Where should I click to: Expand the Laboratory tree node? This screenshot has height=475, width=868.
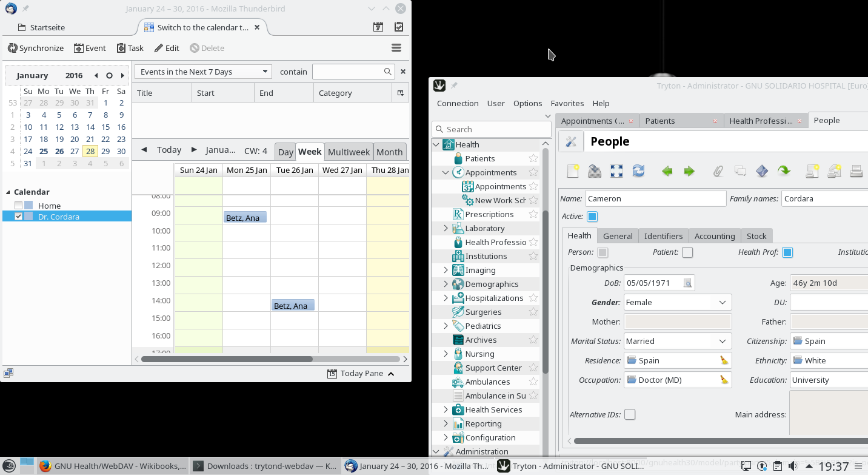[x=446, y=228]
